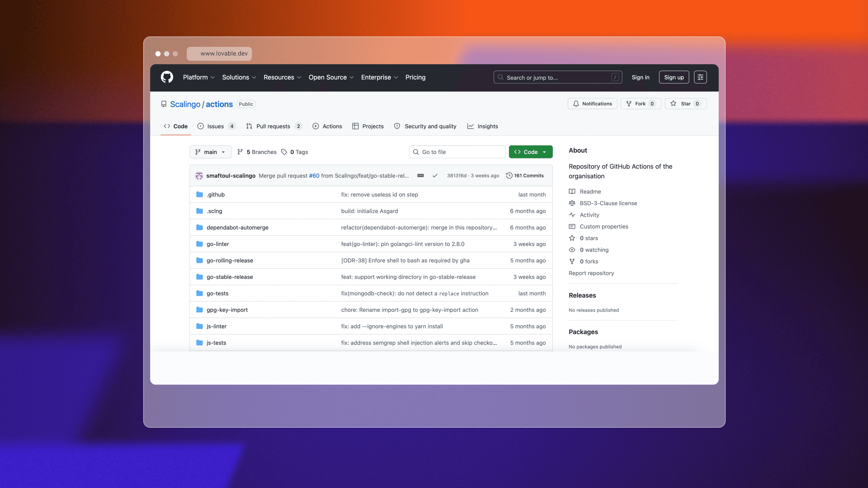Open commit hash 381316d
Viewport: 868px width, 488px height.
(x=457, y=175)
